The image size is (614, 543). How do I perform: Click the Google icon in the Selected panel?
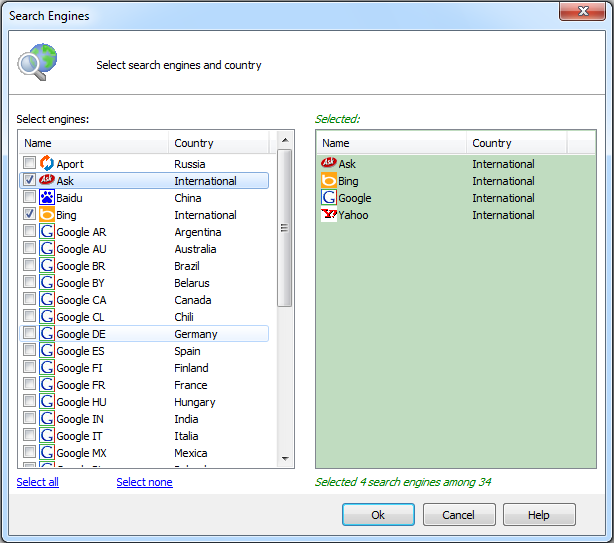329,197
